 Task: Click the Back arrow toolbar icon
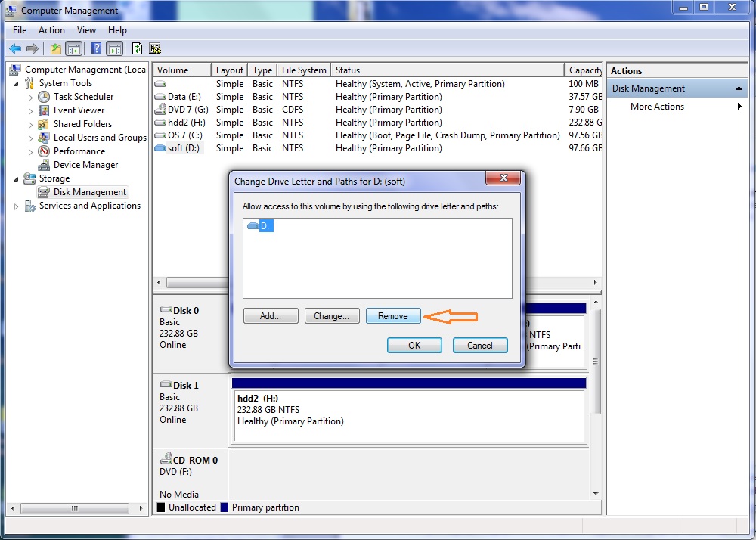coord(15,48)
